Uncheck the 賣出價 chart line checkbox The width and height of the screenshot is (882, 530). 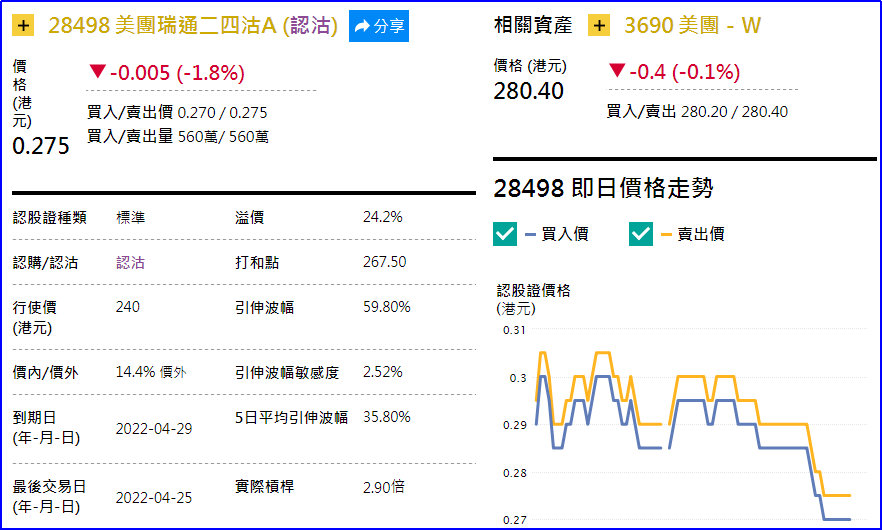pos(641,234)
